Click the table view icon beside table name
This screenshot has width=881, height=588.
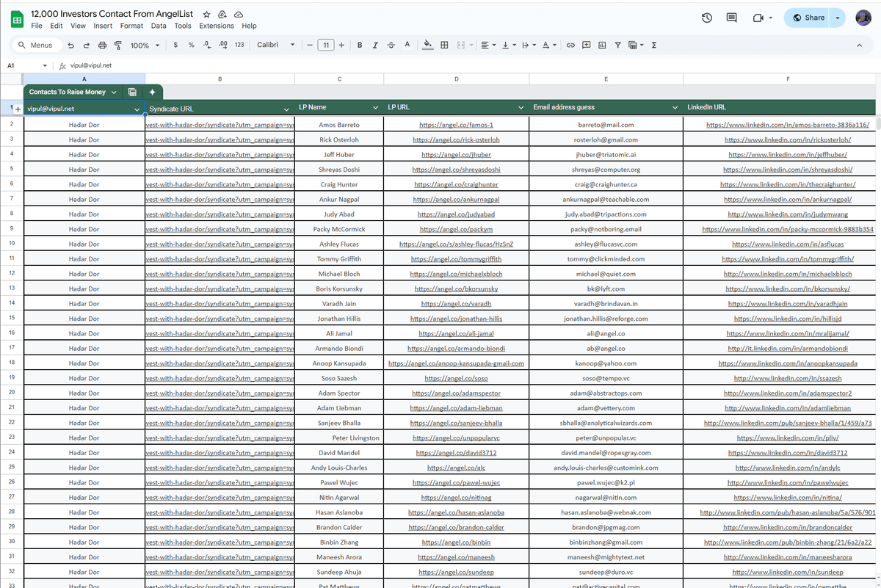pyautogui.click(x=132, y=92)
